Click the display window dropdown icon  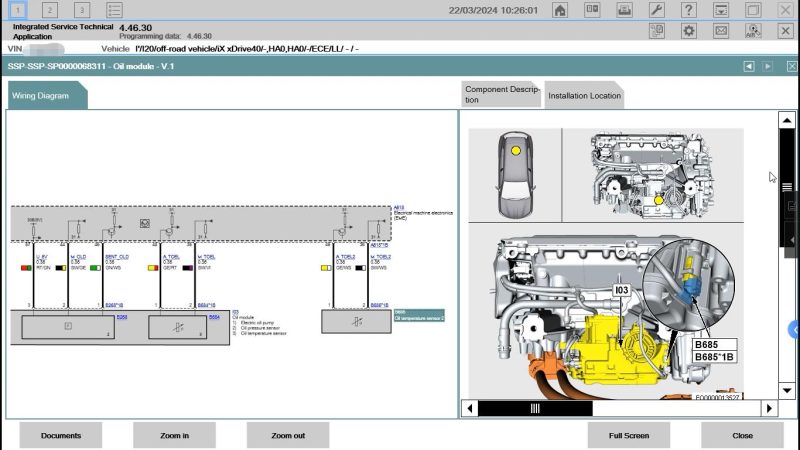[x=720, y=10]
